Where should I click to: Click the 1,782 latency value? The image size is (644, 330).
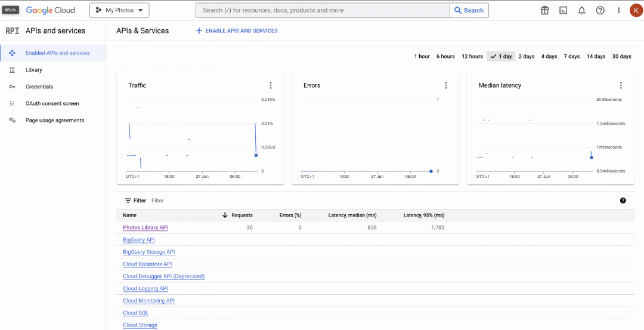[x=438, y=227]
